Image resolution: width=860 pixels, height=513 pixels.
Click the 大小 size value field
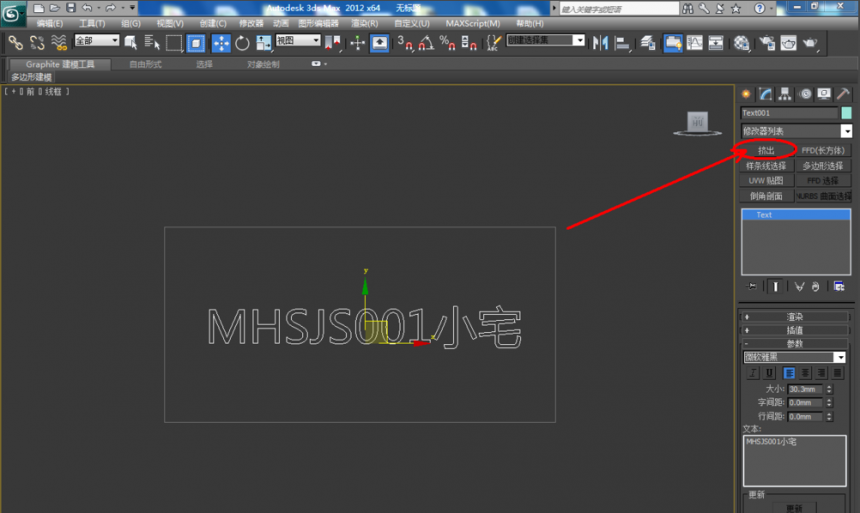tap(805, 389)
